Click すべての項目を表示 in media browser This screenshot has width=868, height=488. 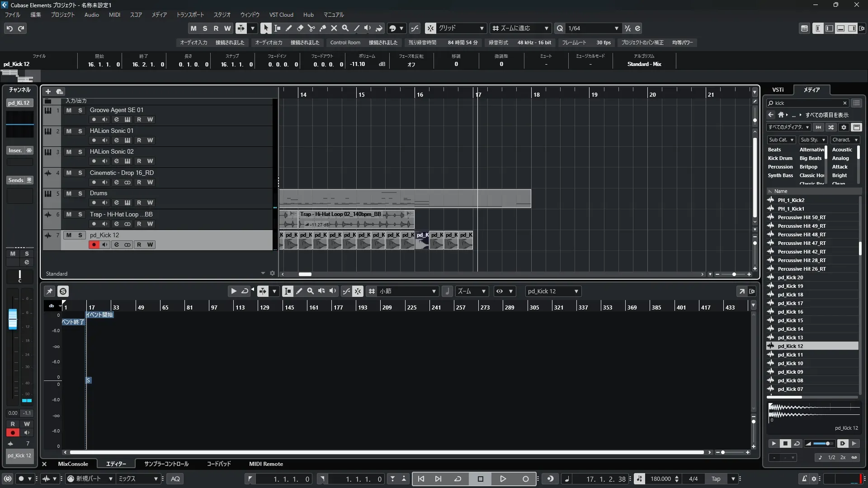(x=826, y=115)
